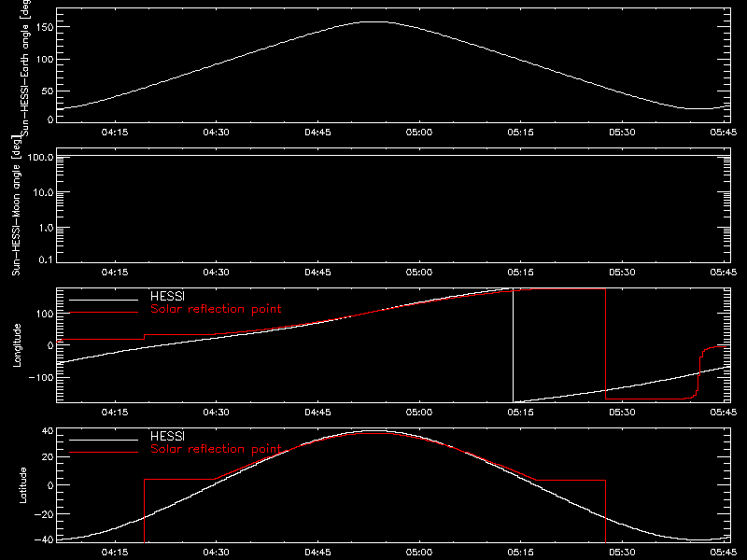Click the 100.0 tick label on Moon angle axis
Viewport: 747px width, 560px height.
[40, 157]
